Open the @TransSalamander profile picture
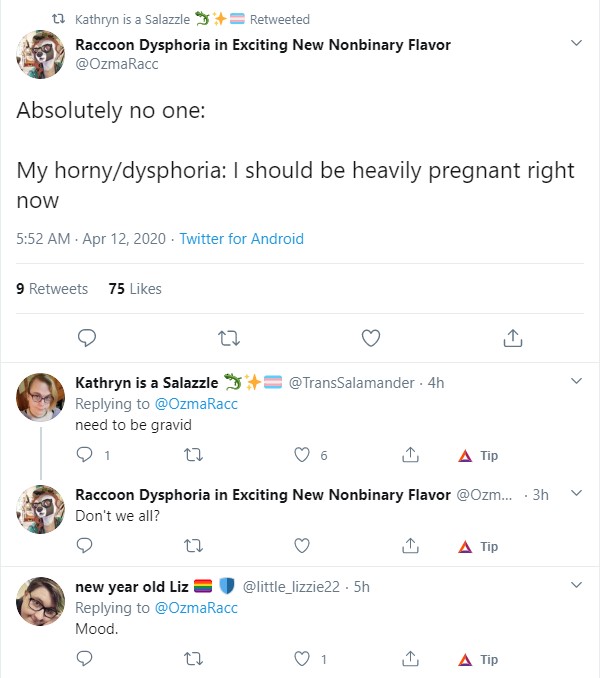This screenshot has height=678, width=607. 41,397
